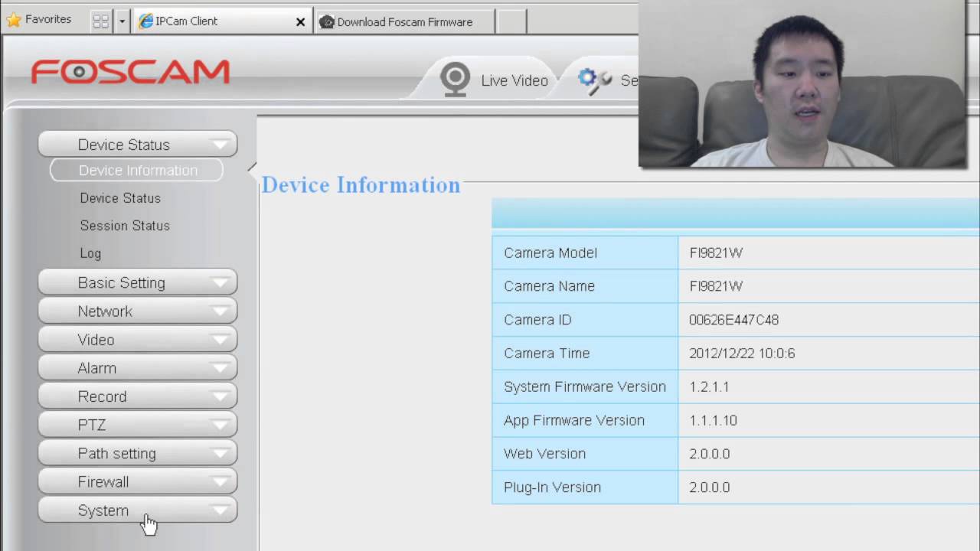Screen dimensions: 980x551
Task: Click the webcam video overlay thumbnail
Action: click(x=802, y=83)
